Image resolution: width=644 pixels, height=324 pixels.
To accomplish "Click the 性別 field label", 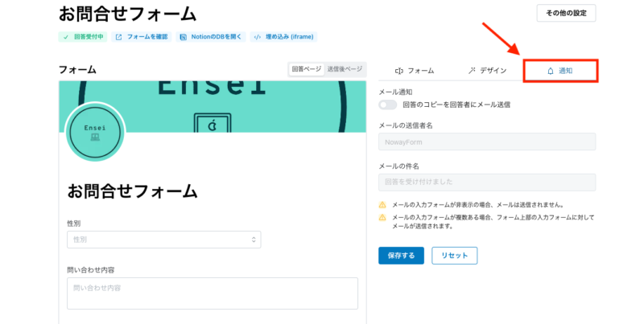I will (73, 224).
